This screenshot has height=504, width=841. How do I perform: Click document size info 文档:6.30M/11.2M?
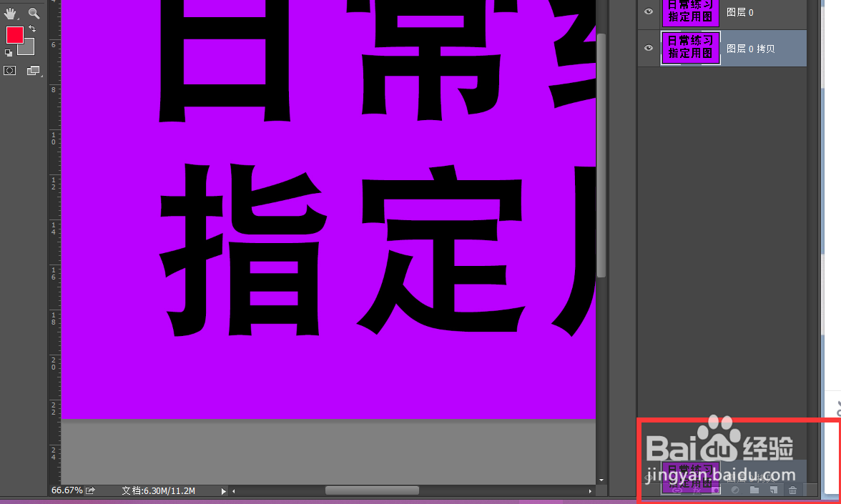158,490
